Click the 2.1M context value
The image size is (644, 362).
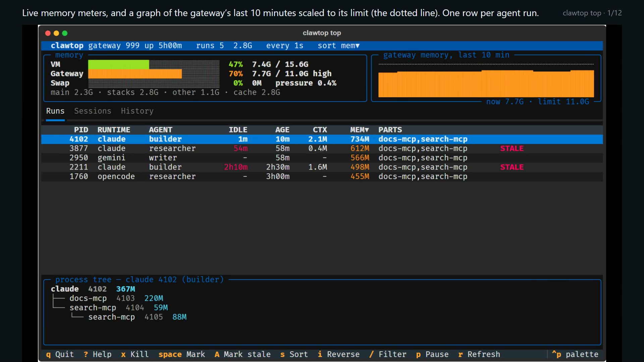point(318,139)
